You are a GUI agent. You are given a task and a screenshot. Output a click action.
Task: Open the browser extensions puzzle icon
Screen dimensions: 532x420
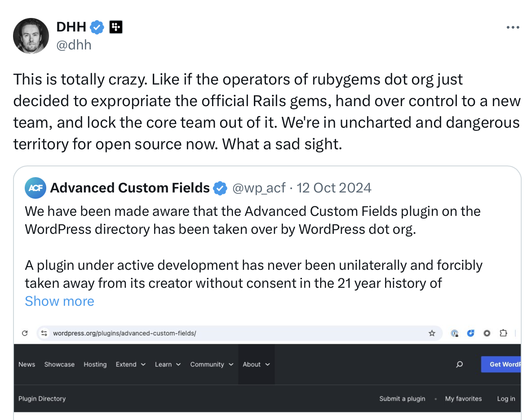(503, 333)
